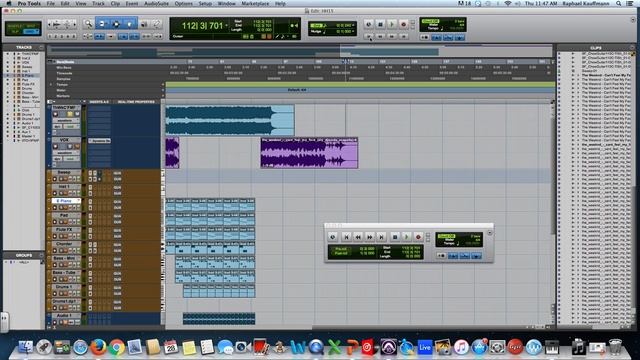
Task: Toggle Wait for Note in main toolbar
Action: pos(424,37)
